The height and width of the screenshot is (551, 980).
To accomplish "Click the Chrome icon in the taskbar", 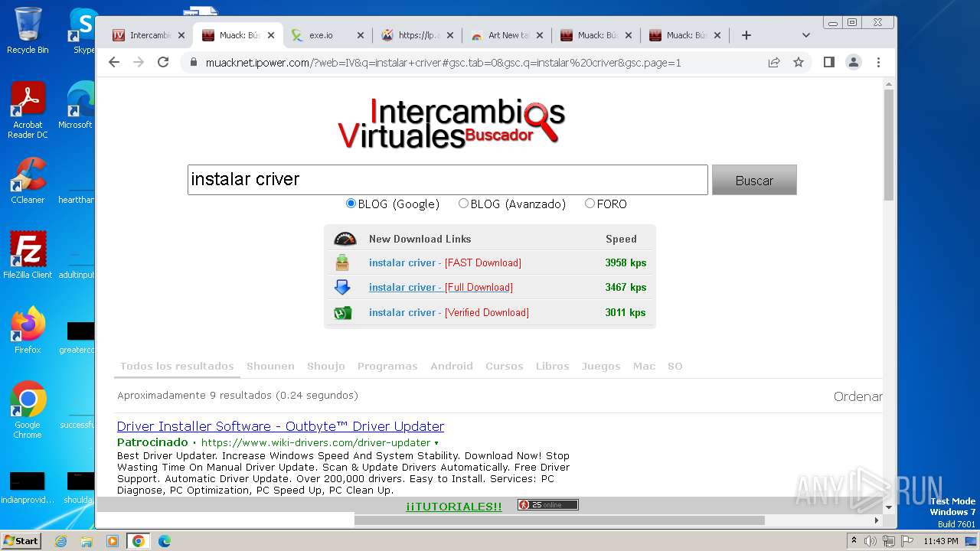I will click(139, 541).
